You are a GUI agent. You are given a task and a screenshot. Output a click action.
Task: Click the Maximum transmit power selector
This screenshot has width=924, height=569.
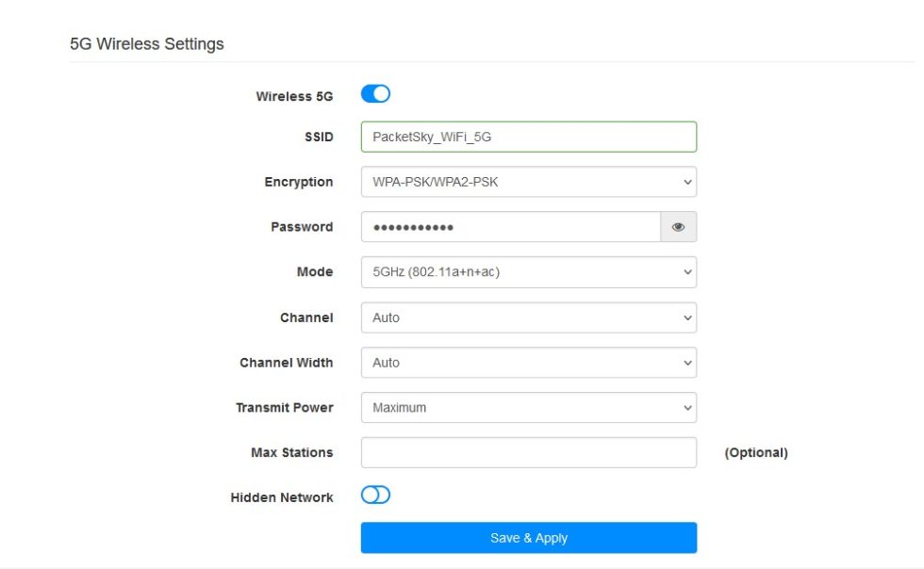click(x=528, y=407)
